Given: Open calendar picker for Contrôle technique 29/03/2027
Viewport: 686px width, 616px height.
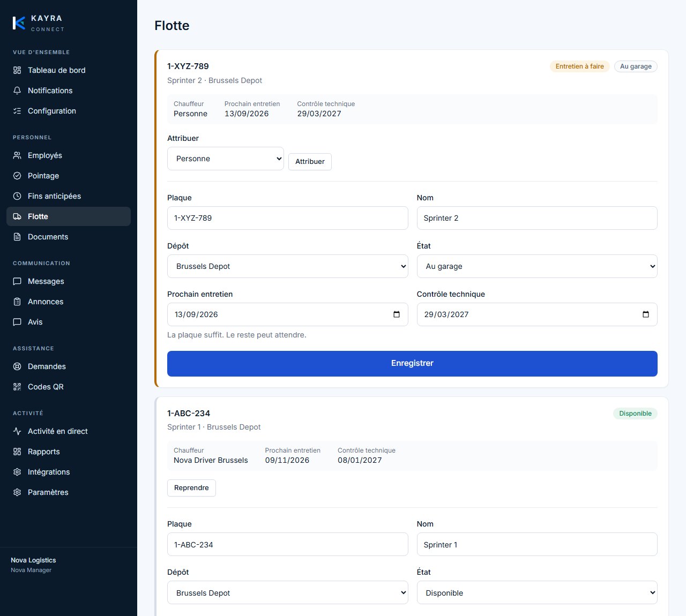Looking at the screenshot, I should coord(646,314).
